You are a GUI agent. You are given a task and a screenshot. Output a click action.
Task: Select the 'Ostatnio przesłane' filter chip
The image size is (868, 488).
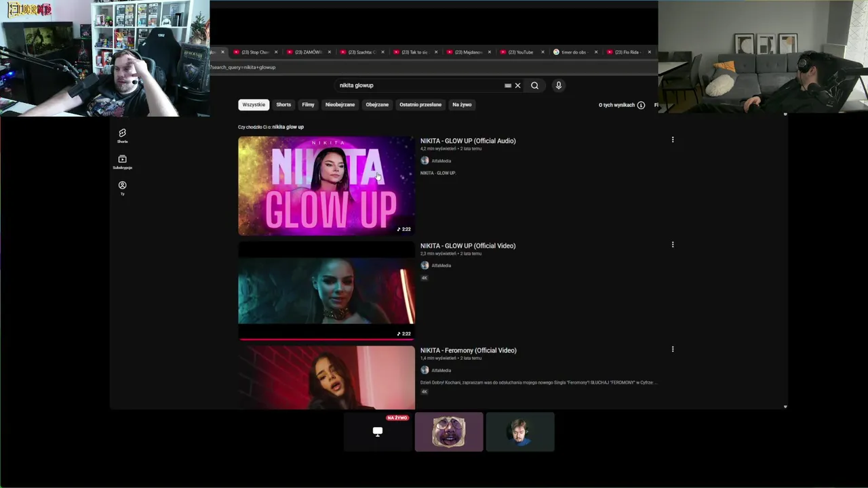[420, 104]
